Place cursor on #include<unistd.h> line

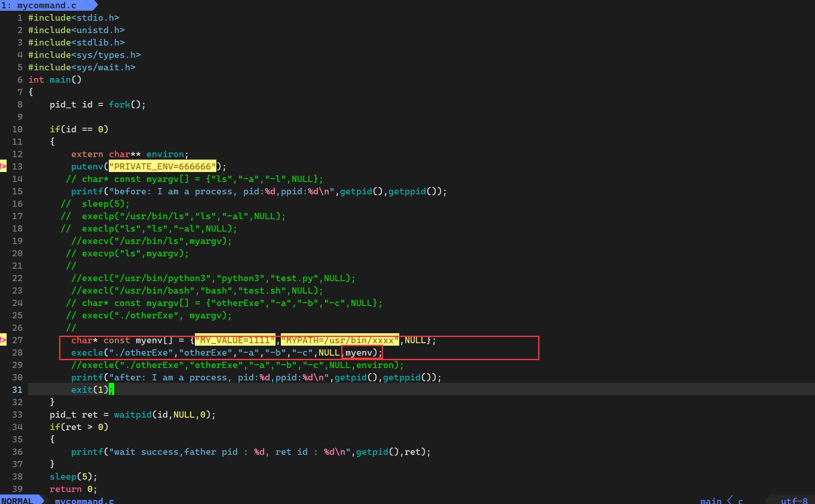click(x=76, y=30)
